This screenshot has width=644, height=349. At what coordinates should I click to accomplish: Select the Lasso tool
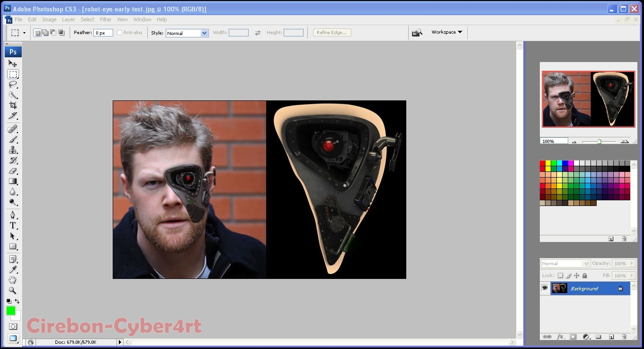click(x=13, y=84)
